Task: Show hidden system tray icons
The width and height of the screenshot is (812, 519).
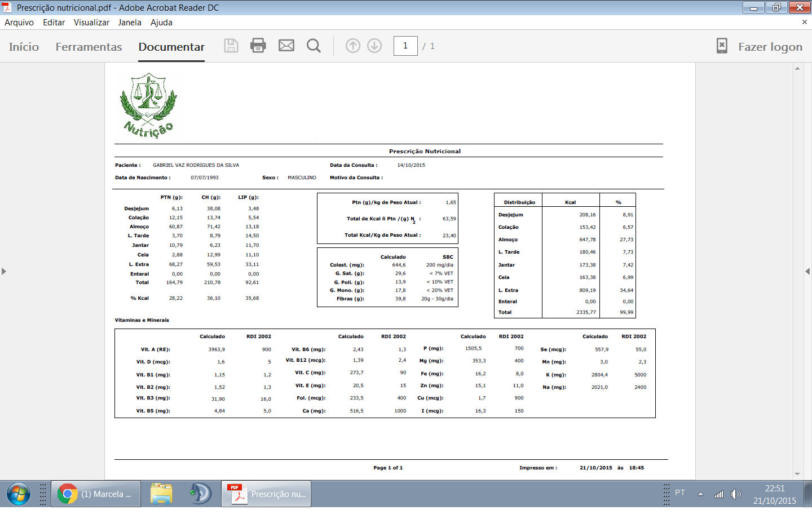Action: (x=700, y=494)
